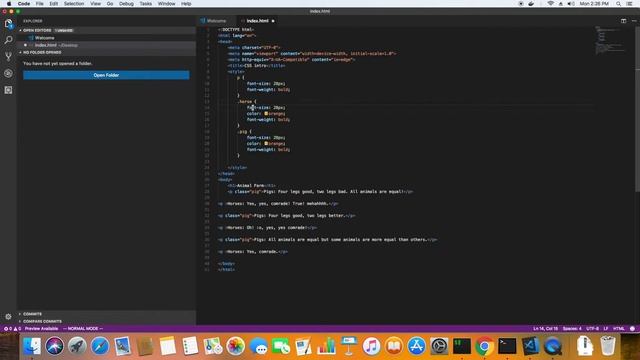Image resolution: width=640 pixels, height=360 pixels.
Task: Open Trash from the dock
Action: click(608, 346)
